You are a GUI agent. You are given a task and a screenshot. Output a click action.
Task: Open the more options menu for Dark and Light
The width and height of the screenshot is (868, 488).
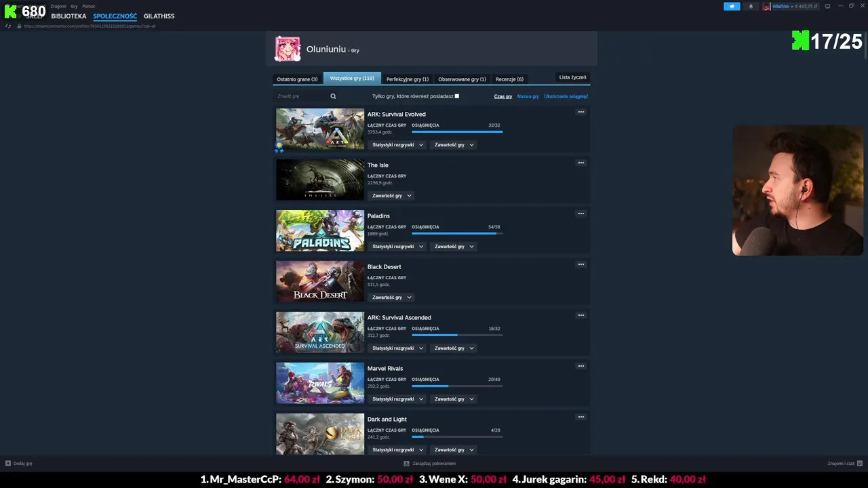580,417
